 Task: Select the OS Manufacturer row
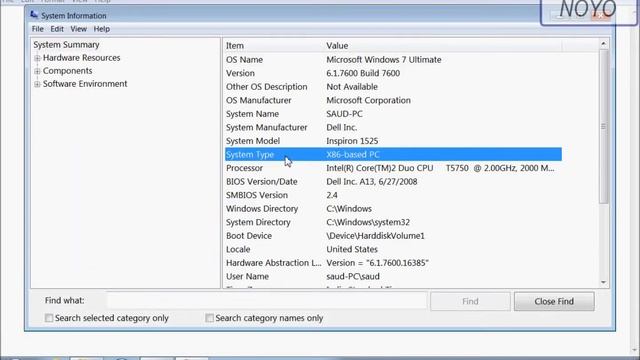click(x=393, y=100)
